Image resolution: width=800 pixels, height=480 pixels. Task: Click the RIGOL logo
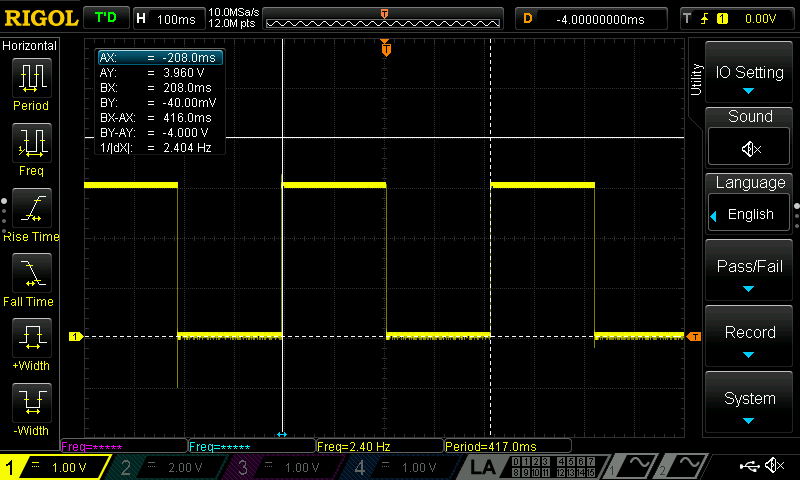41,18
